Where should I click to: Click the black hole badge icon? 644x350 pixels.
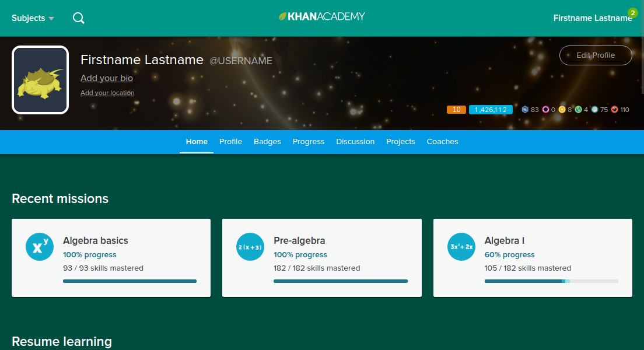tap(547, 109)
